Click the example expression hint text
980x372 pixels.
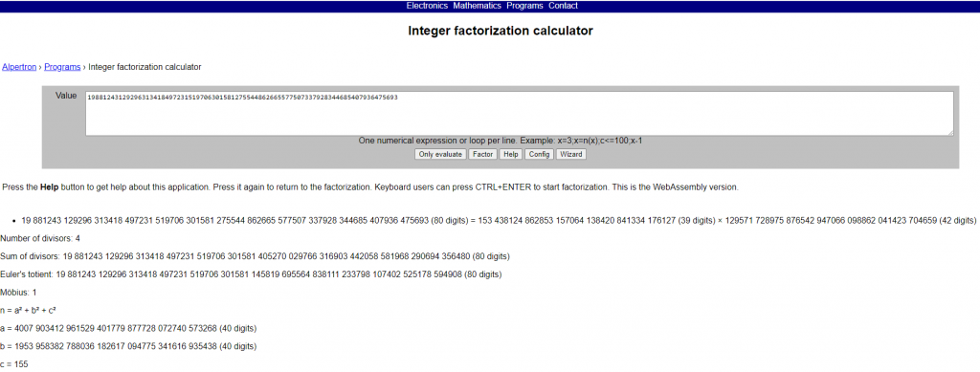click(501, 141)
